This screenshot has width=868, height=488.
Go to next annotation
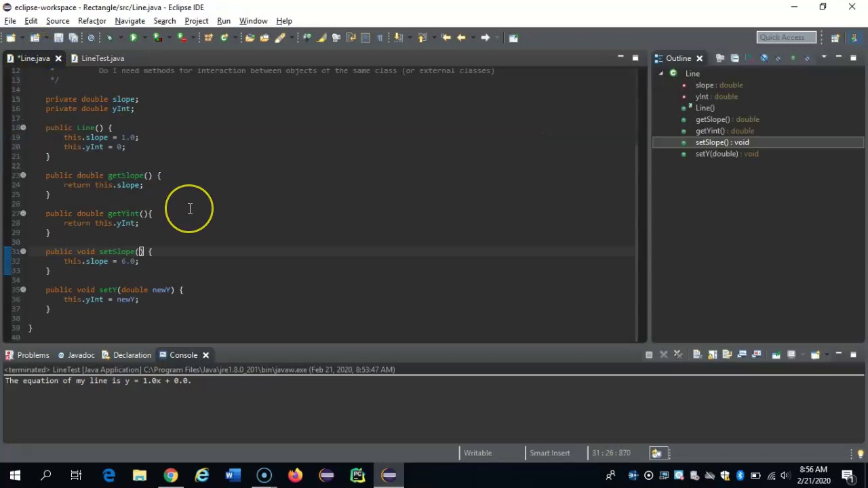(398, 37)
